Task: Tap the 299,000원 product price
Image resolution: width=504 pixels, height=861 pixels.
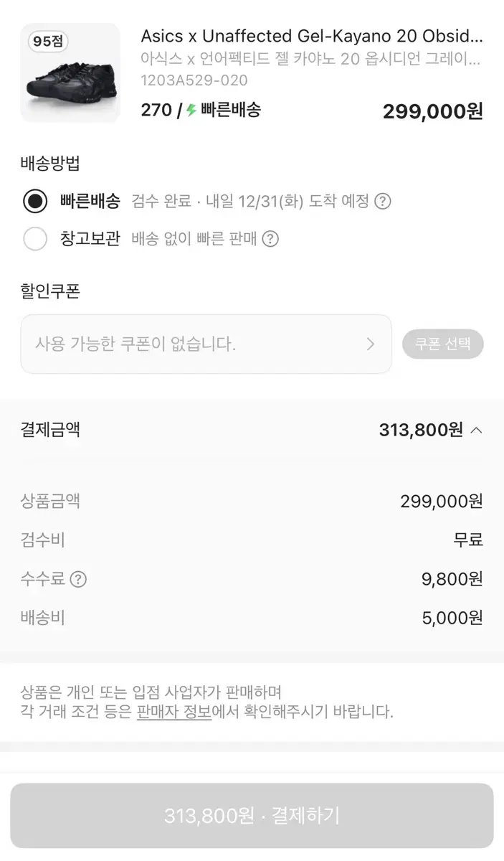Action: pyautogui.click(x=433, y=111)
